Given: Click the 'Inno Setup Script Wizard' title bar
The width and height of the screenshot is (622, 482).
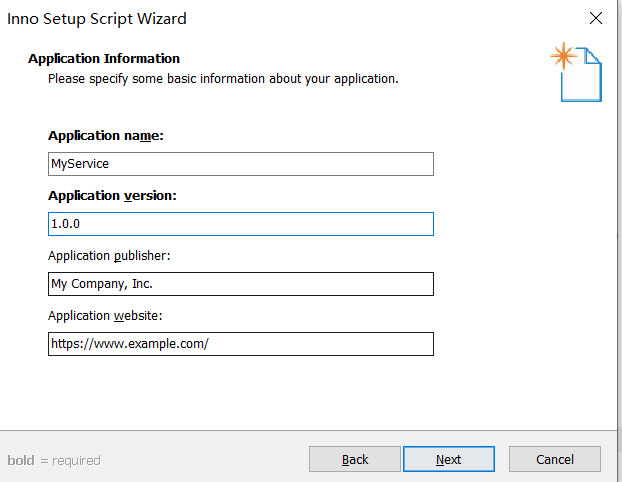Looking at the screenshot, I should [97, 18].
